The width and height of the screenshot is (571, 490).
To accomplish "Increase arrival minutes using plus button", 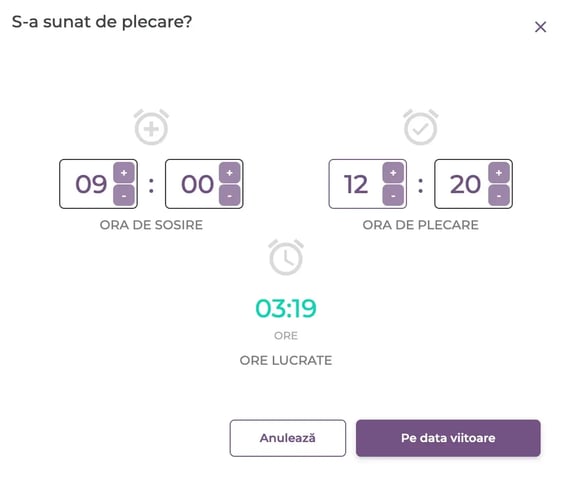I will (229, 173).
